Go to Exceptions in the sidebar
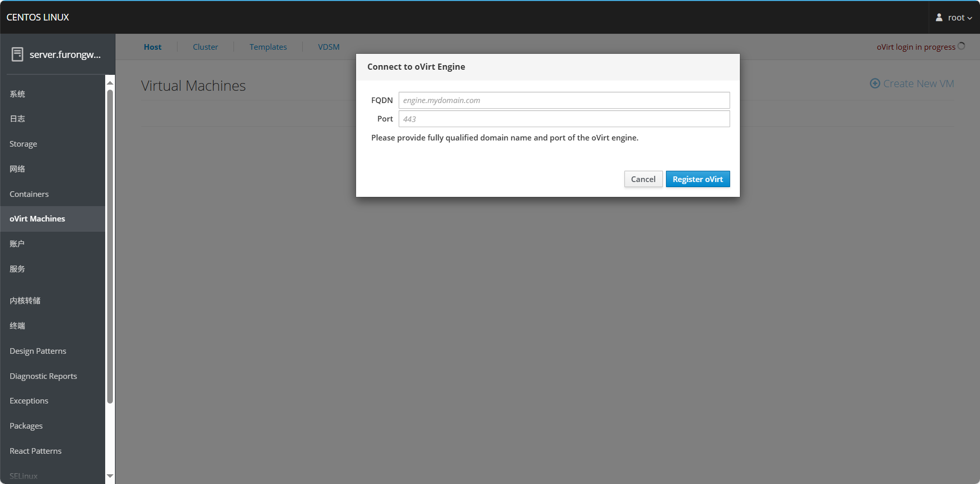 (52, 400)
